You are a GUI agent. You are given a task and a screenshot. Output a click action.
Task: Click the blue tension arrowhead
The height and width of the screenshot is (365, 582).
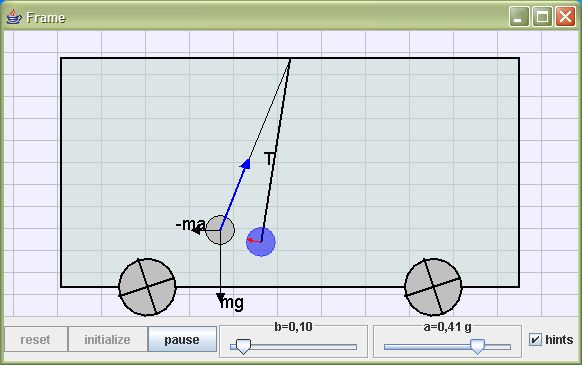pyautogui.click(x=246, y=163)
